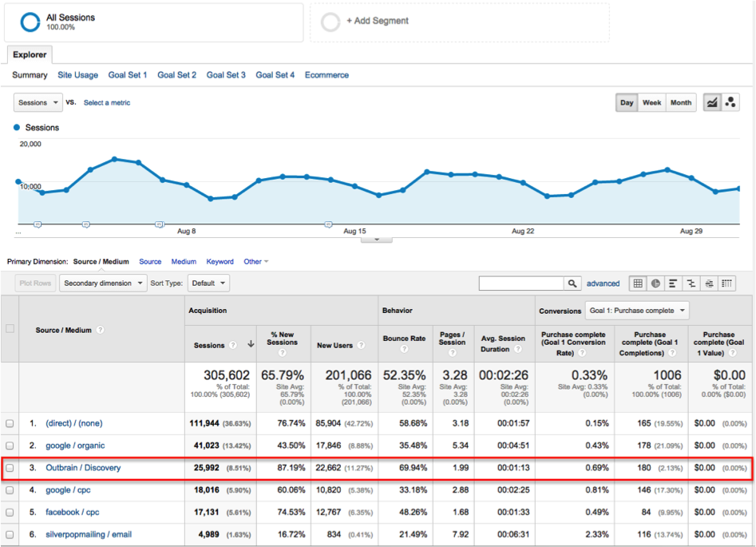Check the google / organic row checkbox

(x=10, y=446)
